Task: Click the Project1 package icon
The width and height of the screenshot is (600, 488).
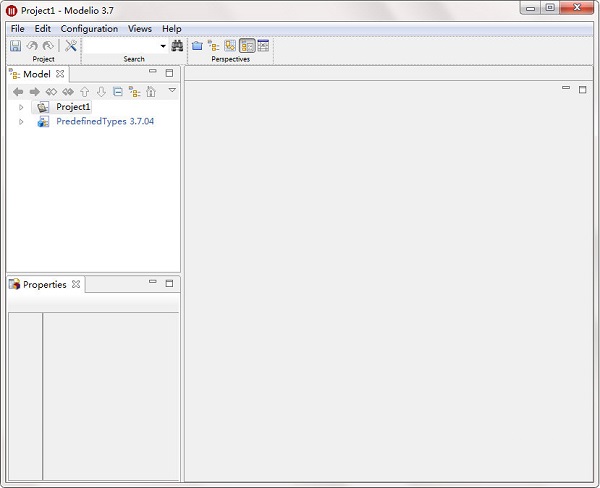Action: coord(42,107)
